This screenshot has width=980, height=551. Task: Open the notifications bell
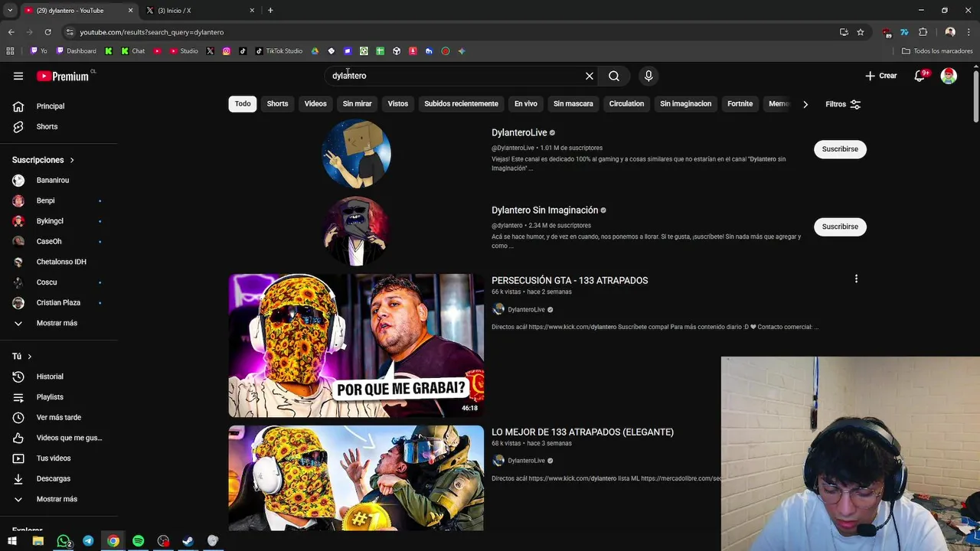pyautogui.click(x=920, y=76)
